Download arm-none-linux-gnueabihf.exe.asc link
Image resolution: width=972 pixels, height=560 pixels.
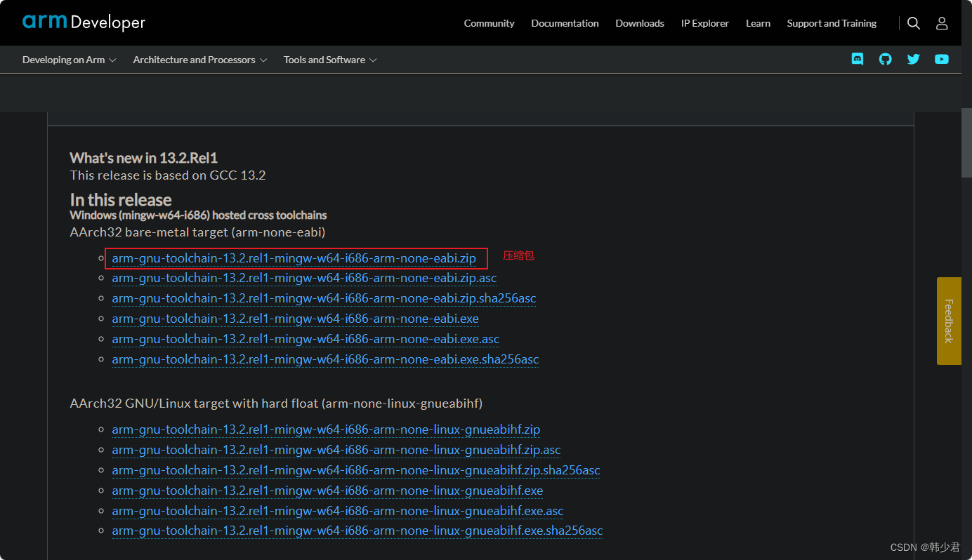click(338, 511)
